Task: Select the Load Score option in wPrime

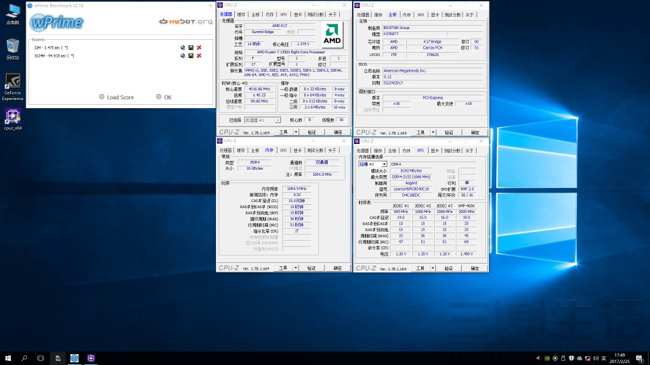Action: click(116, 97)
